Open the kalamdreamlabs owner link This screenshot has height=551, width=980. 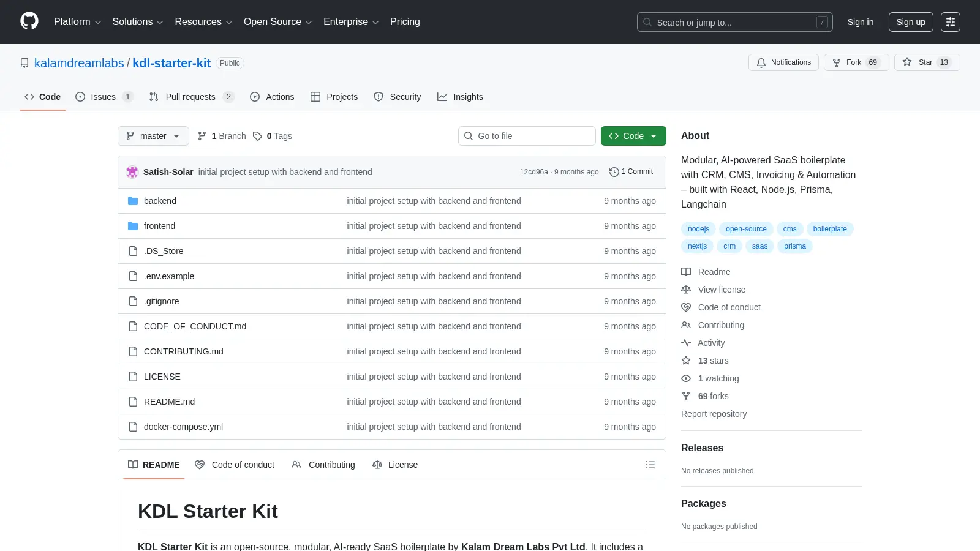coord(79,63)
